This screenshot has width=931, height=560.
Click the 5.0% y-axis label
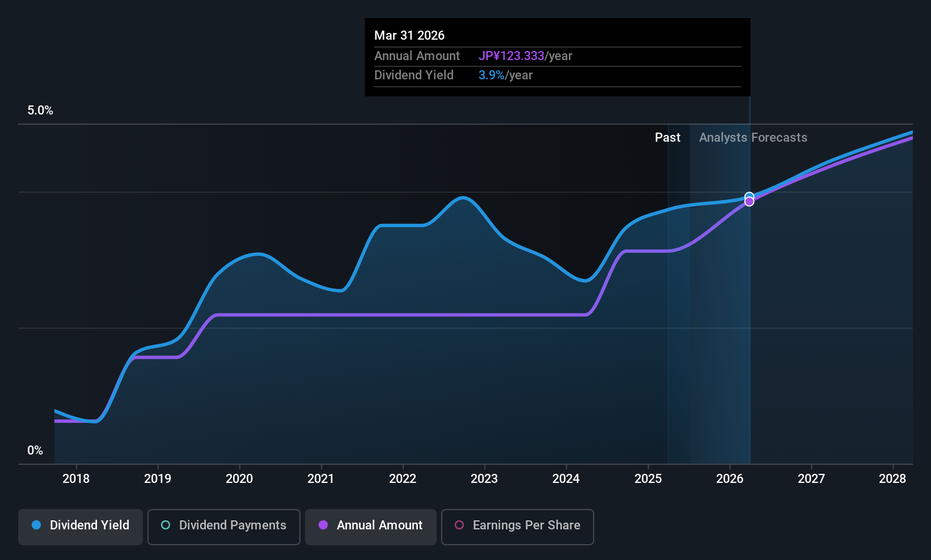pos(40,111)
